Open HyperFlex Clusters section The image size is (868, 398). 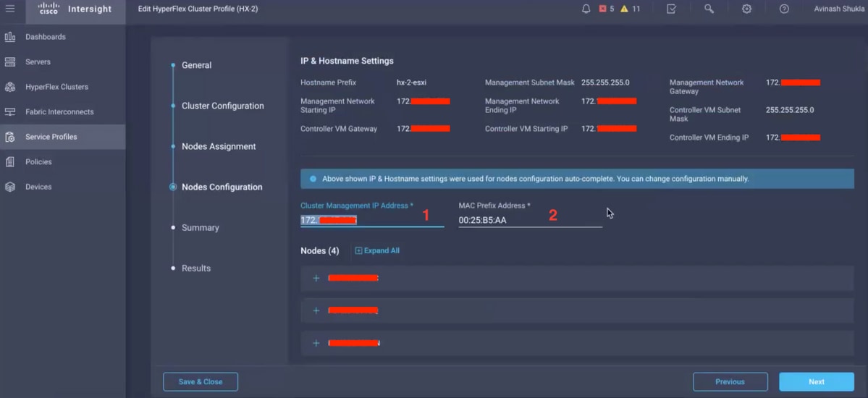(56, 87)
